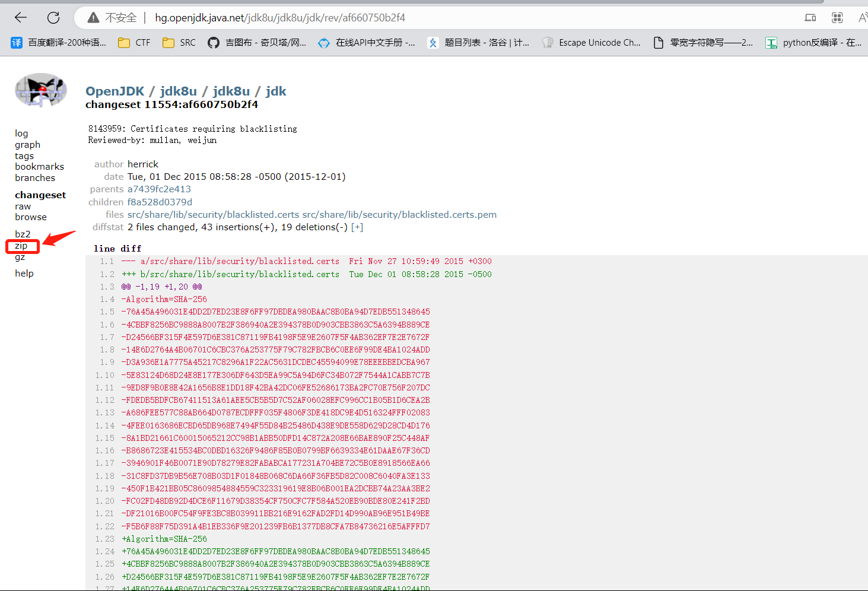Viewport: 868px width, 591px height.
Task: Reload the page with refresh icon
Action: click(53, 18)
